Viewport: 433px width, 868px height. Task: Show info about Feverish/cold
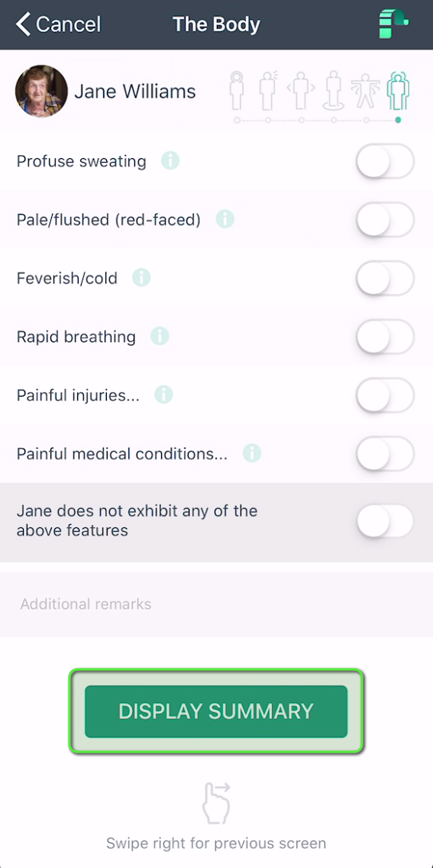141,277
